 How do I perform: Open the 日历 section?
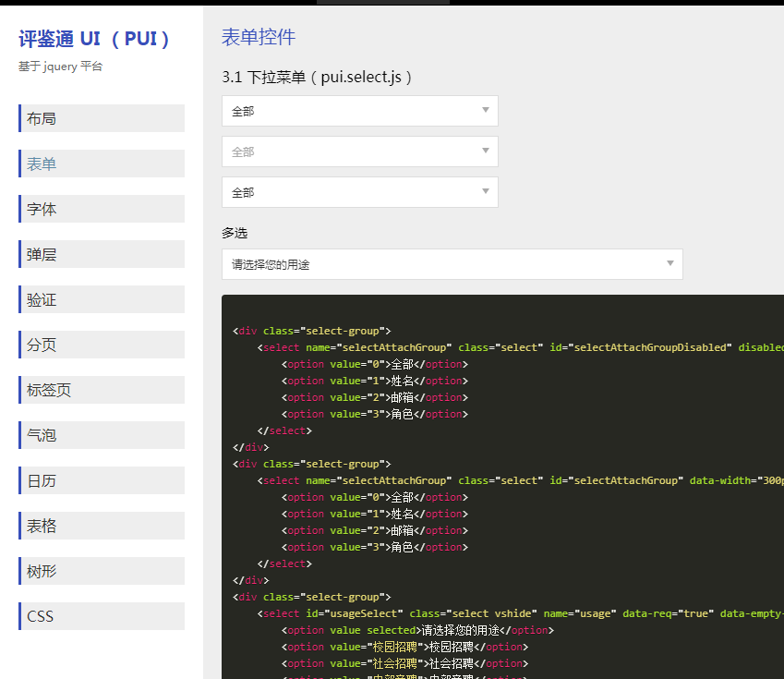(x=102, y=480)
